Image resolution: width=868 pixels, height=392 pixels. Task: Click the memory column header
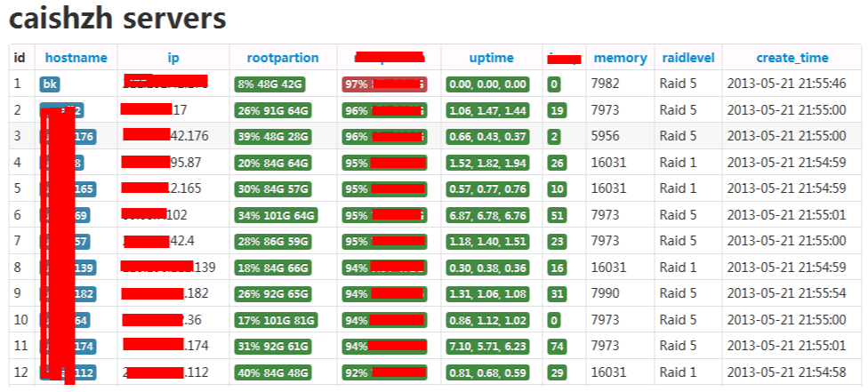(x=620, y=58)
